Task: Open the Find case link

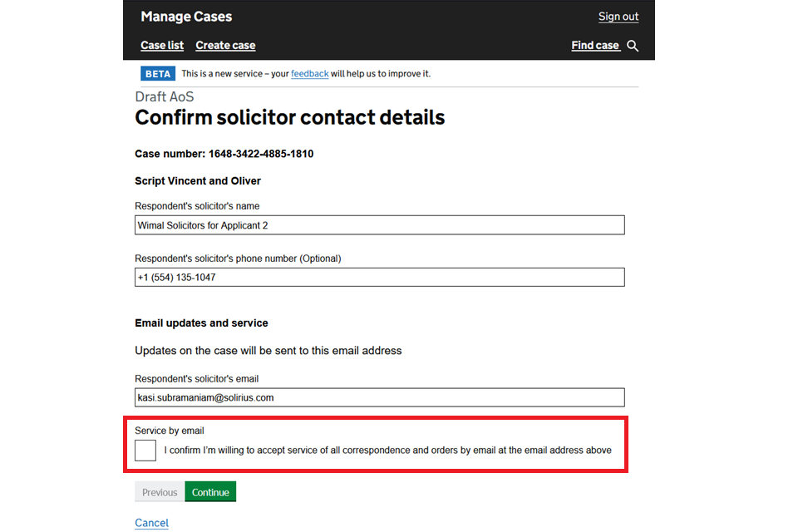Action: (x=595, y=46)
